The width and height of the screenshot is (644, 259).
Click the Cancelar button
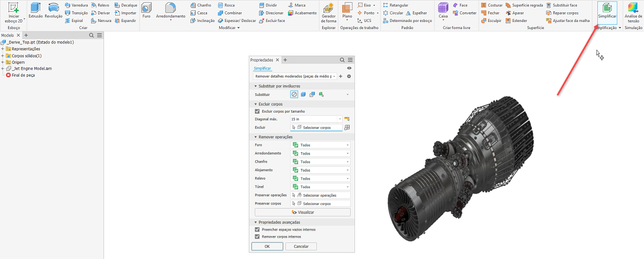tap(301, 246)
